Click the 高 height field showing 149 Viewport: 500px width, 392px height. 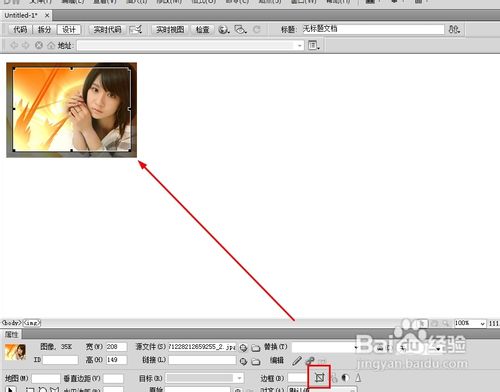[x=116, y=360]
